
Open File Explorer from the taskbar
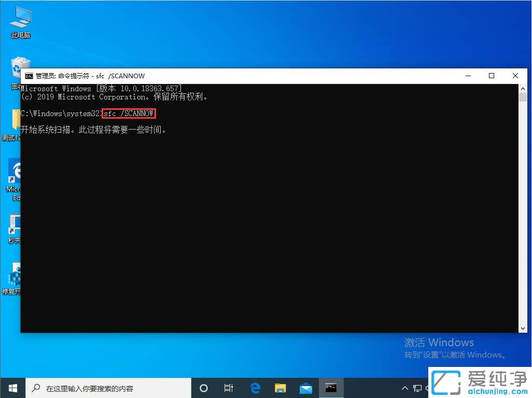point(280,388)
